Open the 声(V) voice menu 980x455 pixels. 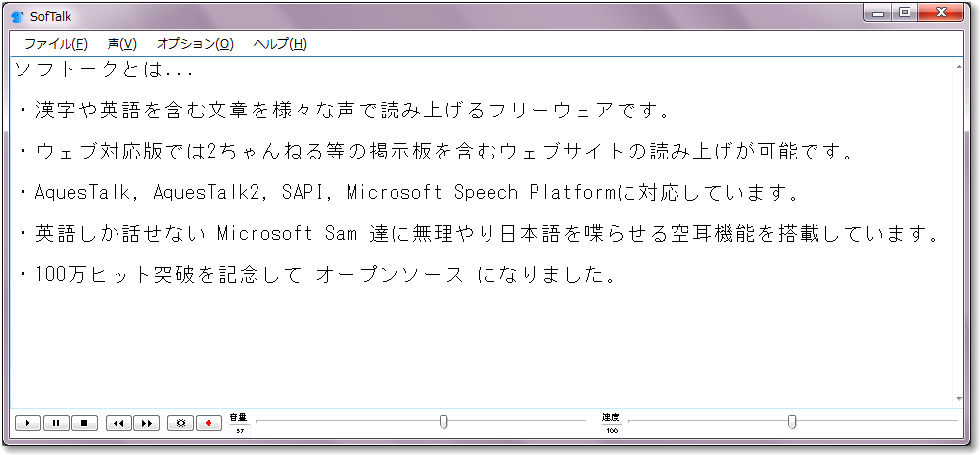[122, 44]
